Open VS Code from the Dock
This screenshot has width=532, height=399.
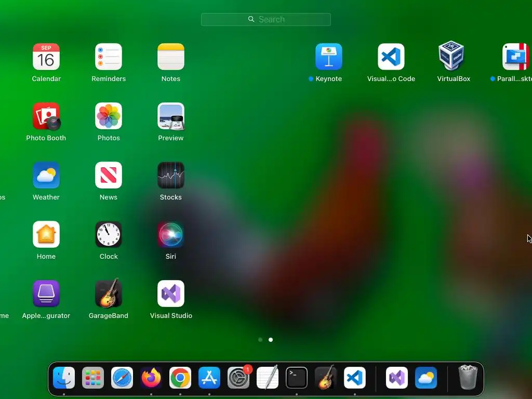click(355, 378)
